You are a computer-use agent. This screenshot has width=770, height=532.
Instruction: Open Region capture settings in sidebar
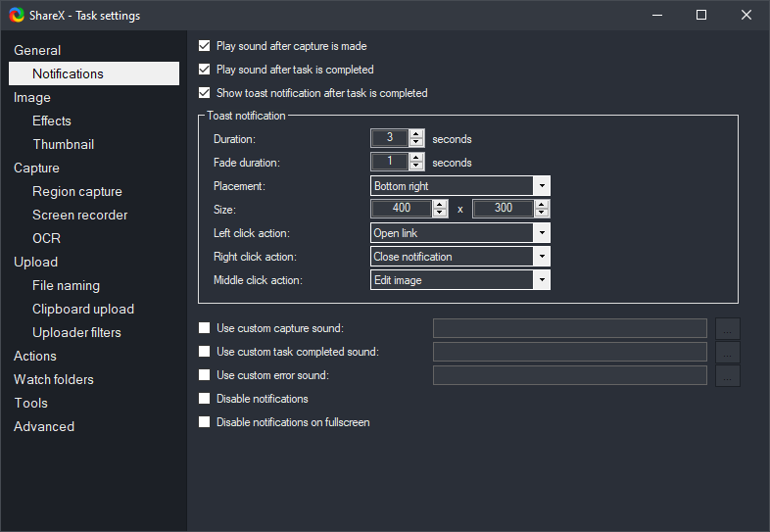click(x=77, y=191)
